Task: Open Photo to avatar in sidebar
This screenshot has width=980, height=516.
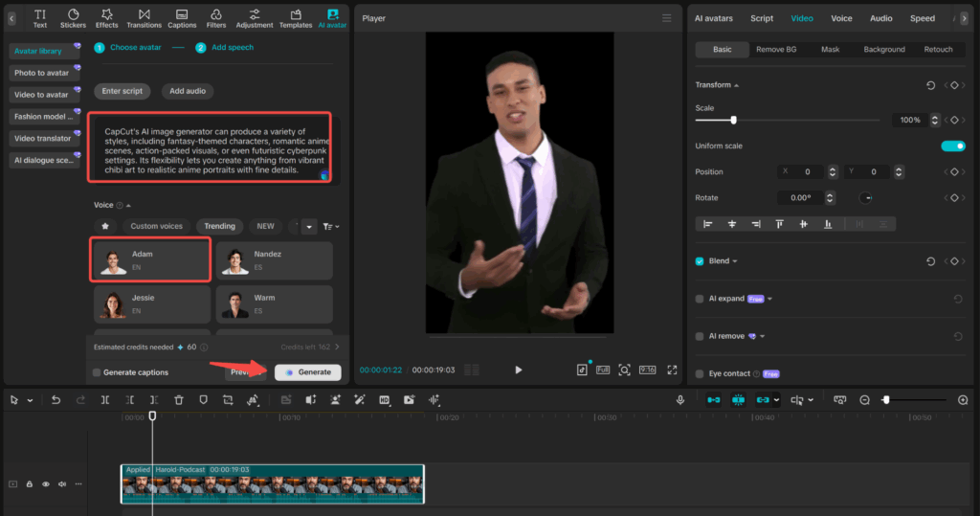Action: pyautogui.click(x=42, y=73)
